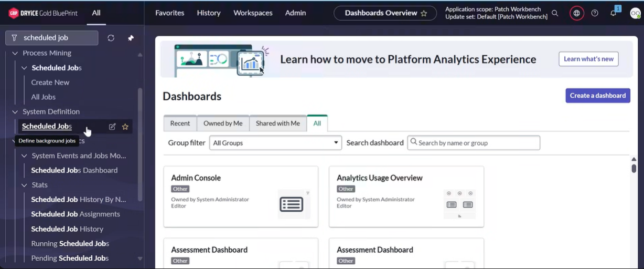Open the globe scope selector icon
Image resolution: width=644 pixels, height=269 pixels.
[576, 13]
